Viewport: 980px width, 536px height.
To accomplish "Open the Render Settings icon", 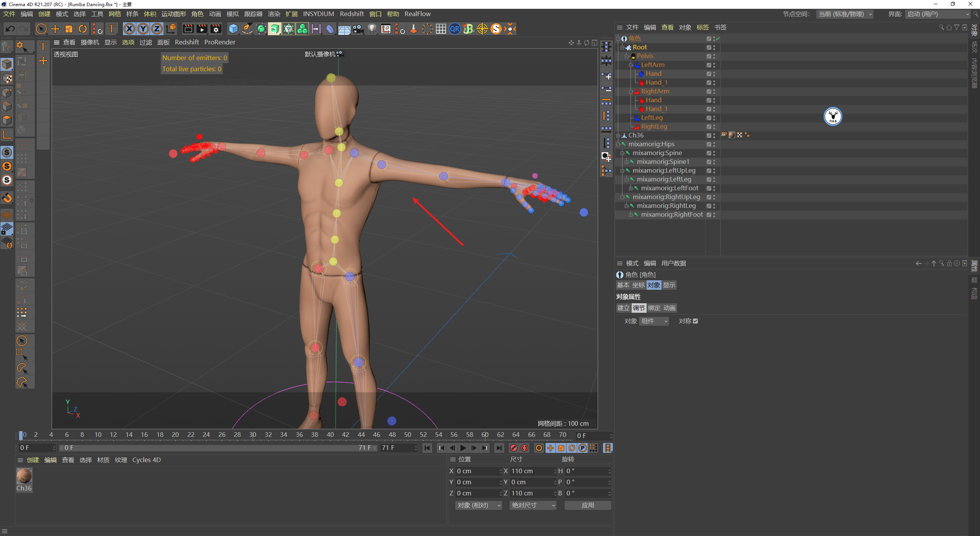I will [x=216, y=29].
